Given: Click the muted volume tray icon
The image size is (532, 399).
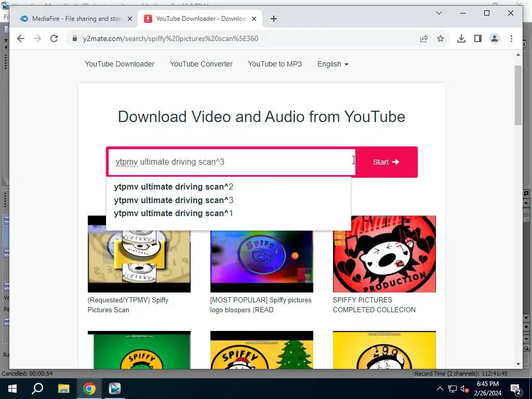Looking at the screenshot, I should pyautogui.click(x=465, y=389).
